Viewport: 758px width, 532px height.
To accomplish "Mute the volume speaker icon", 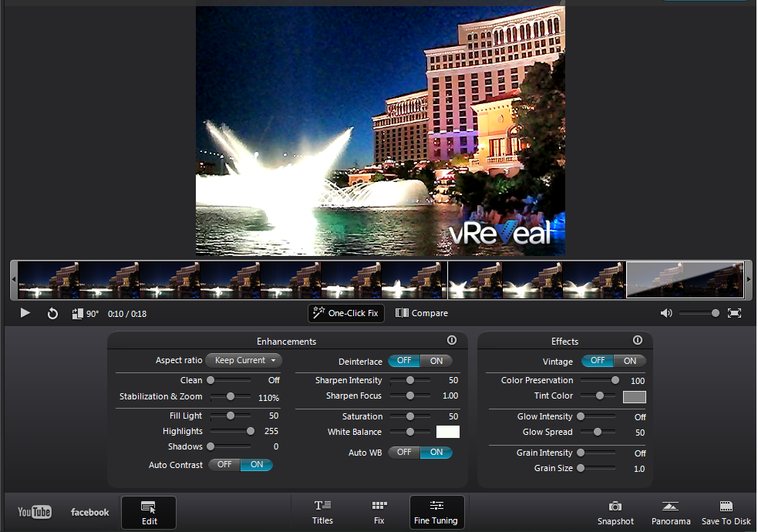I will [x=666, y=313].
